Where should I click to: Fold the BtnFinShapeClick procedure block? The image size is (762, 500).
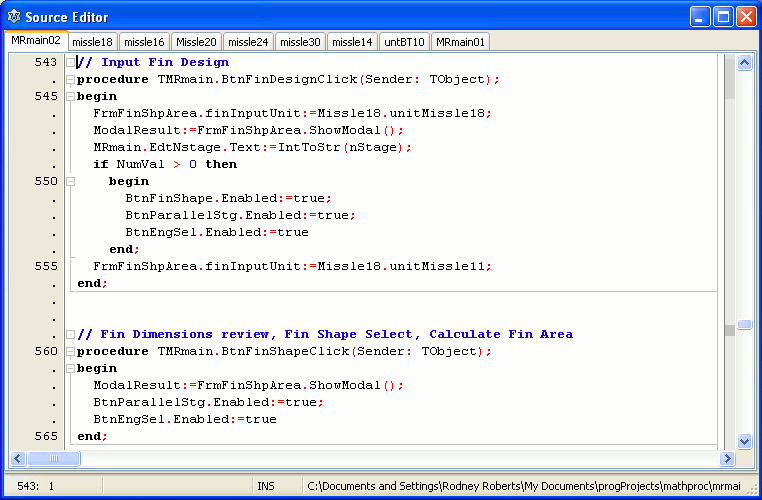pos(70,351)
